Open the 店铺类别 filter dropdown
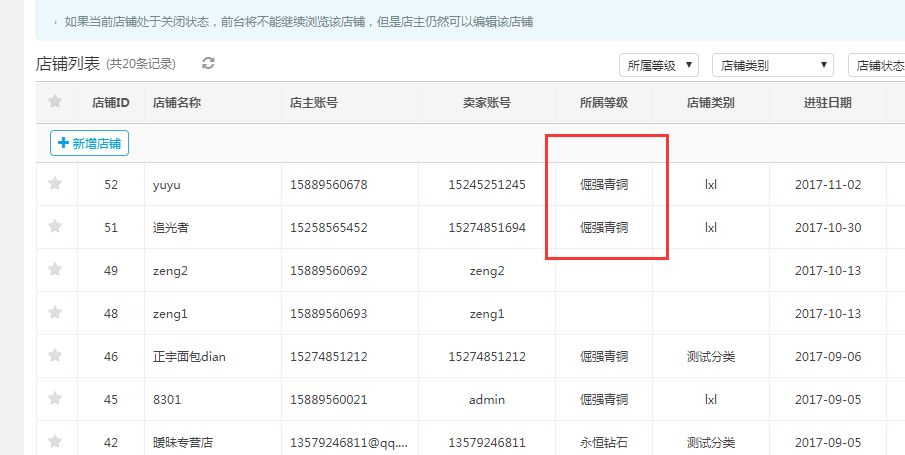This screenshot has width=905, height=455. [x=772, y=66]
